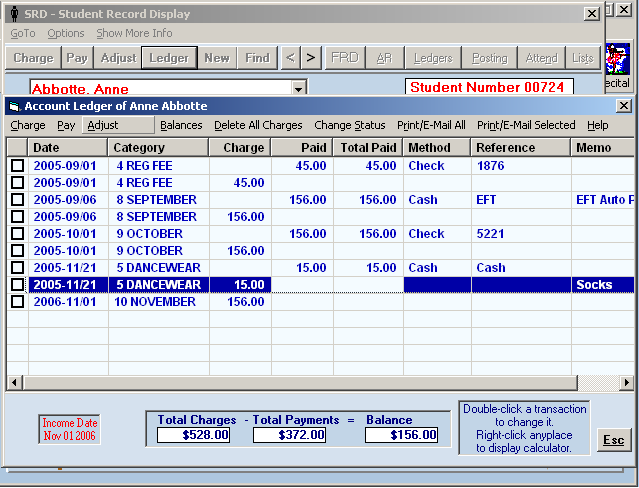Image resolution: width=639 pixels, height=488 pixels.
Task: Click the Ledger toolbar button
Action: 169,58
